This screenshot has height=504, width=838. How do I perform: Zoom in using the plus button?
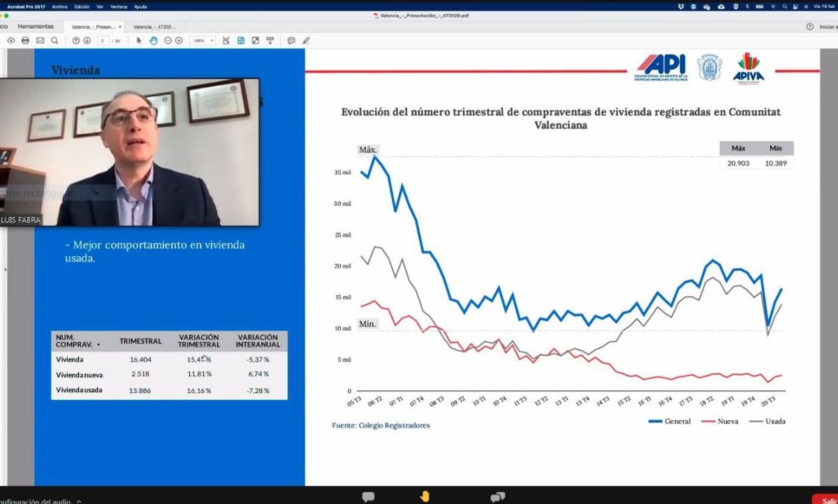click(x=179, y=40)
